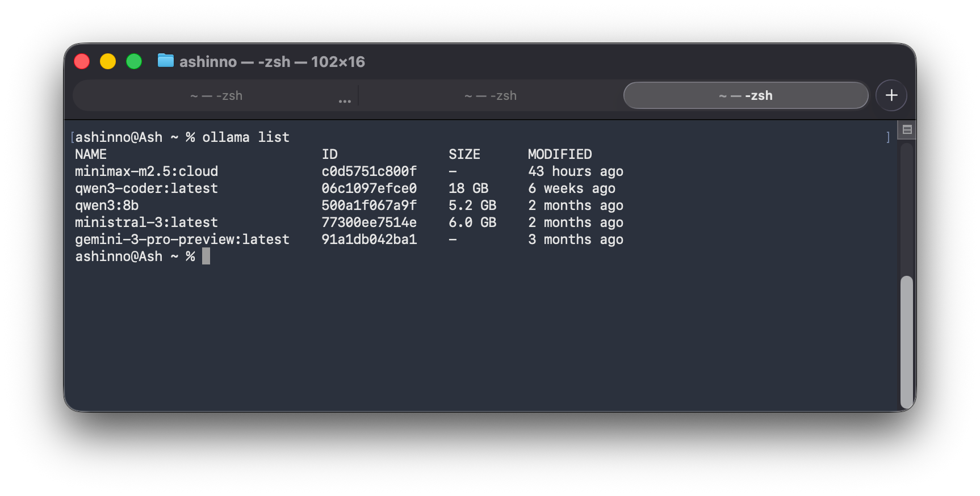Click model name minimax-m2.5:cloud
Viewport: 980px width, 496px height.
[x=146, y=171]
